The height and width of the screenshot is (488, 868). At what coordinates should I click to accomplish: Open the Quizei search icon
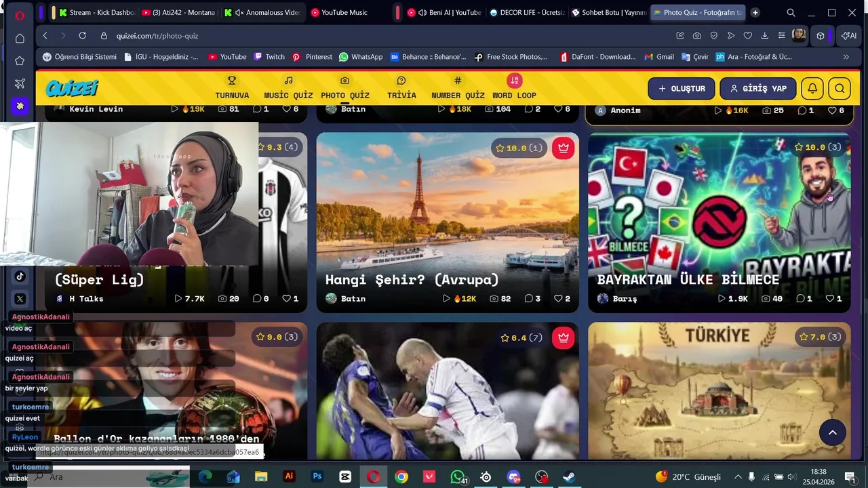[x=840, y=89]
